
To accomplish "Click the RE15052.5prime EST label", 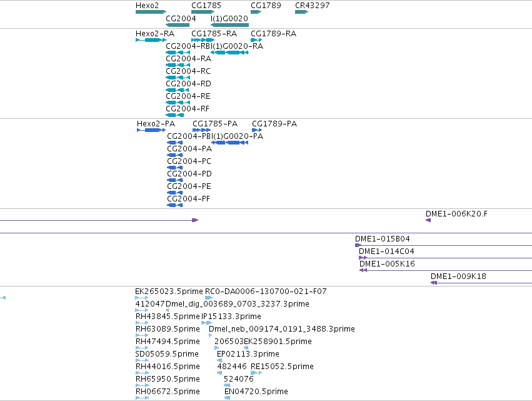I will pos(283,367).
